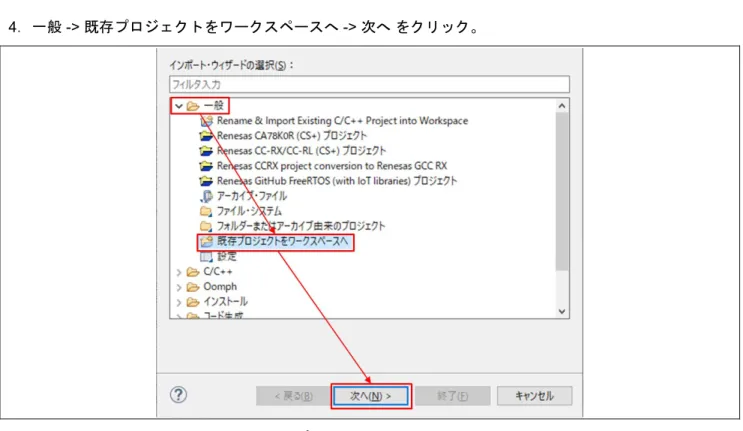Click the disabled < 戻る(B) button
Screen dimensions: 743x431
(x=293, y=396)
